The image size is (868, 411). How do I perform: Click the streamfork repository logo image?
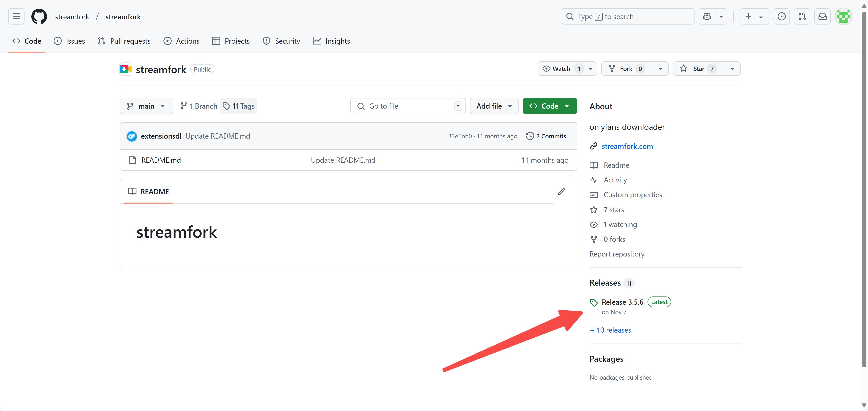pyautogui.click(x=126, y=69)
